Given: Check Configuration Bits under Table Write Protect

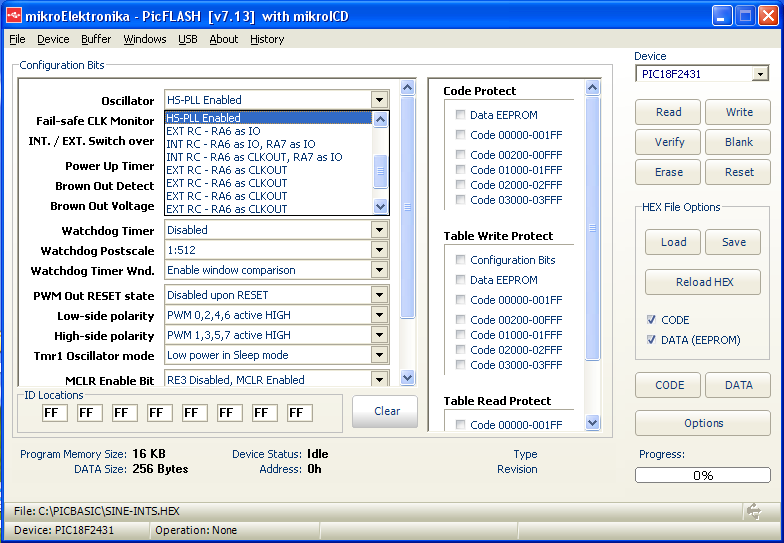Looking at the screenshot, I should coord(461,260).
